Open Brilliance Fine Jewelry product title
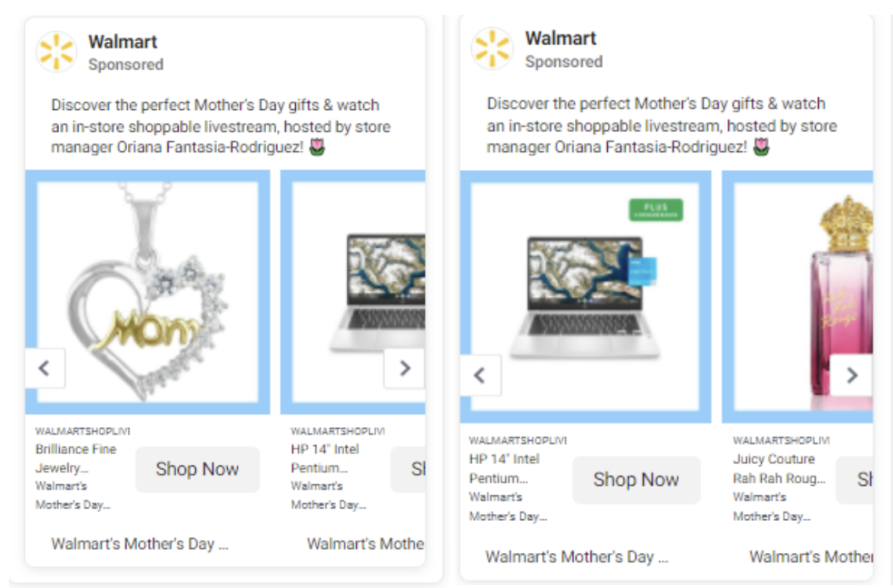 [x=76, y=459]
